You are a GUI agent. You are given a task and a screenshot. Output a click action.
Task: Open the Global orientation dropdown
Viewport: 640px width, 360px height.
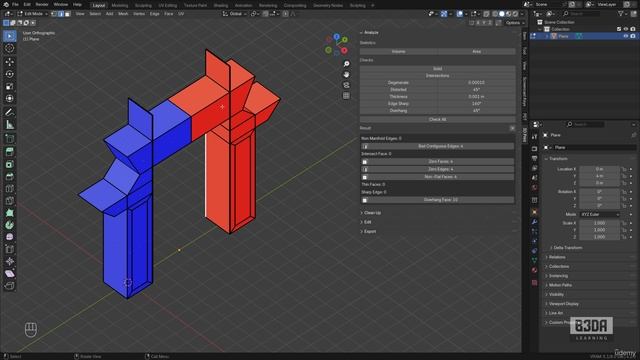point(235,14)
